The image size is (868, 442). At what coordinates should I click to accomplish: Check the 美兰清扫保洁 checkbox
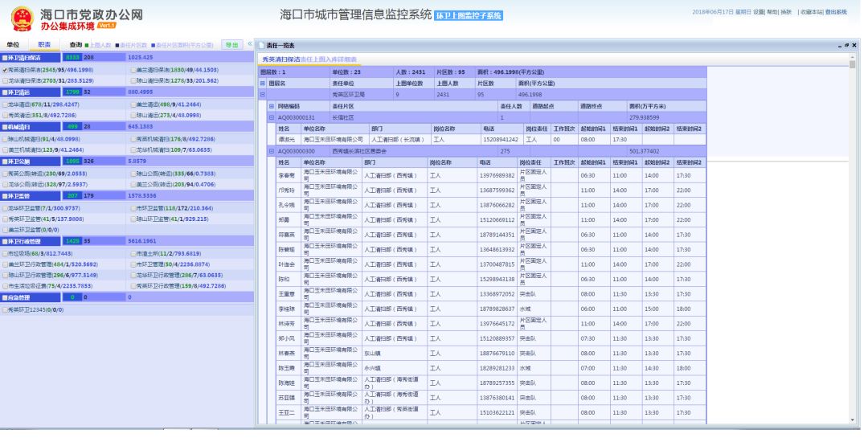pos(133,70)
